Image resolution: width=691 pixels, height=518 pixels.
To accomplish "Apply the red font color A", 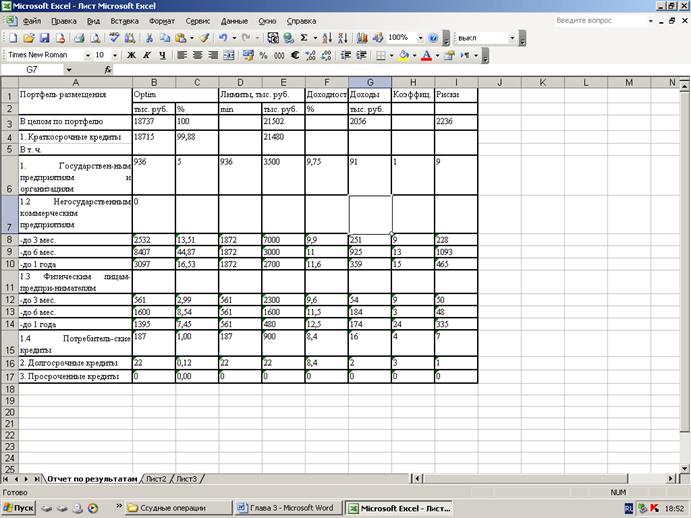I will [x=426, y=55].
